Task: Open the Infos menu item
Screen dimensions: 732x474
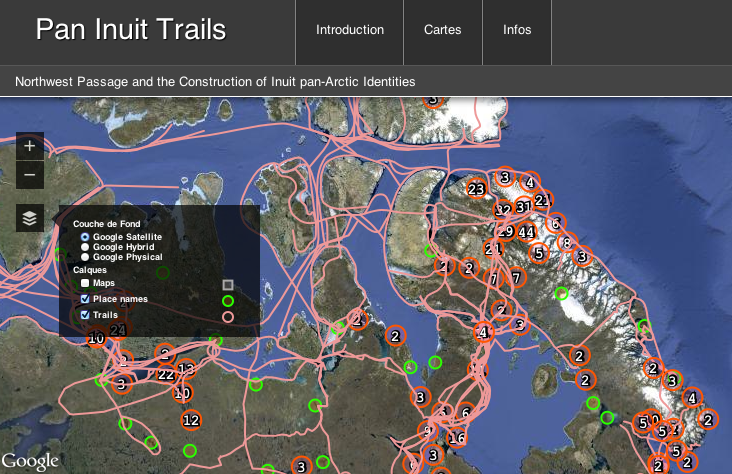Action: coord(517,30)
